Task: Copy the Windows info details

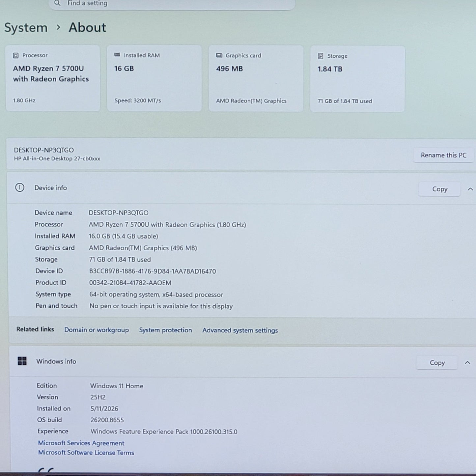Action: (x=437, y=363)
